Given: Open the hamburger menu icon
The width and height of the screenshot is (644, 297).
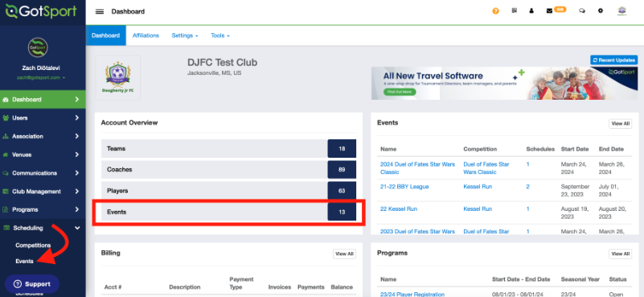Looking at the screenshot, I should pyautogui.click(x=100, y=11).
